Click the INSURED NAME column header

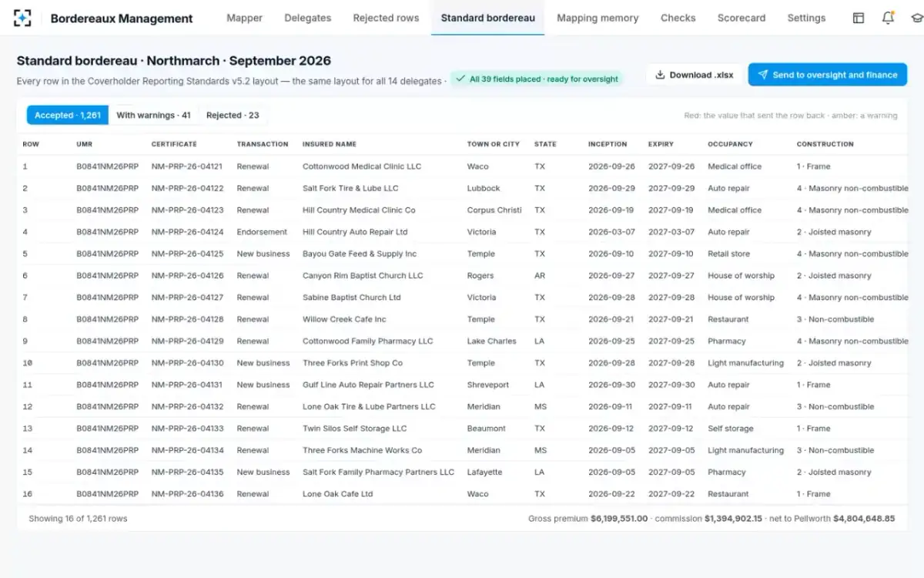[330, 144]
